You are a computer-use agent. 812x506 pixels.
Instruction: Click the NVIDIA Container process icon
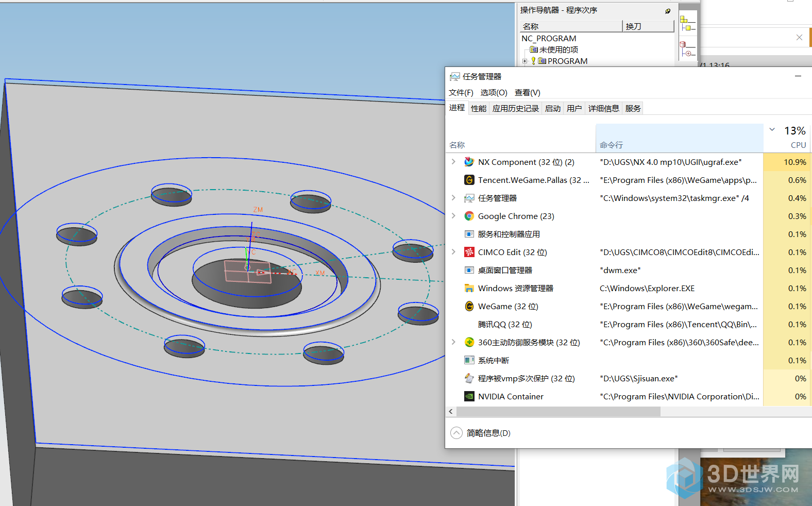(x=469, y=396)
